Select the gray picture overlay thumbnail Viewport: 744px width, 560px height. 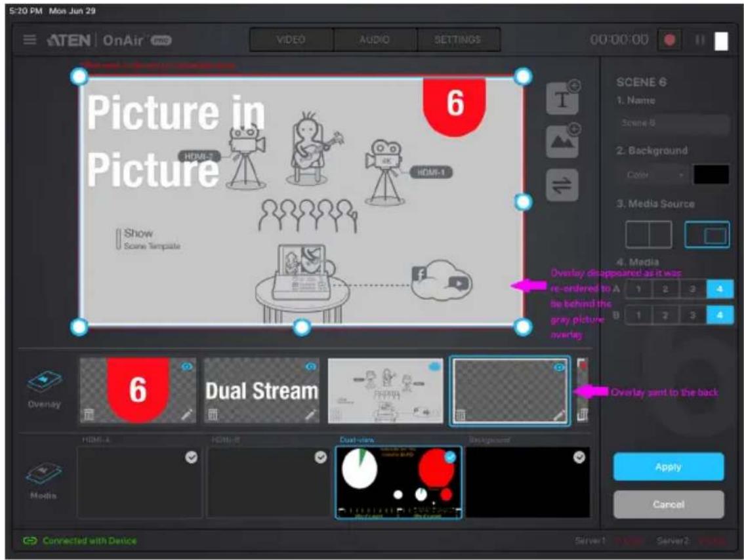tap(385, 391)
